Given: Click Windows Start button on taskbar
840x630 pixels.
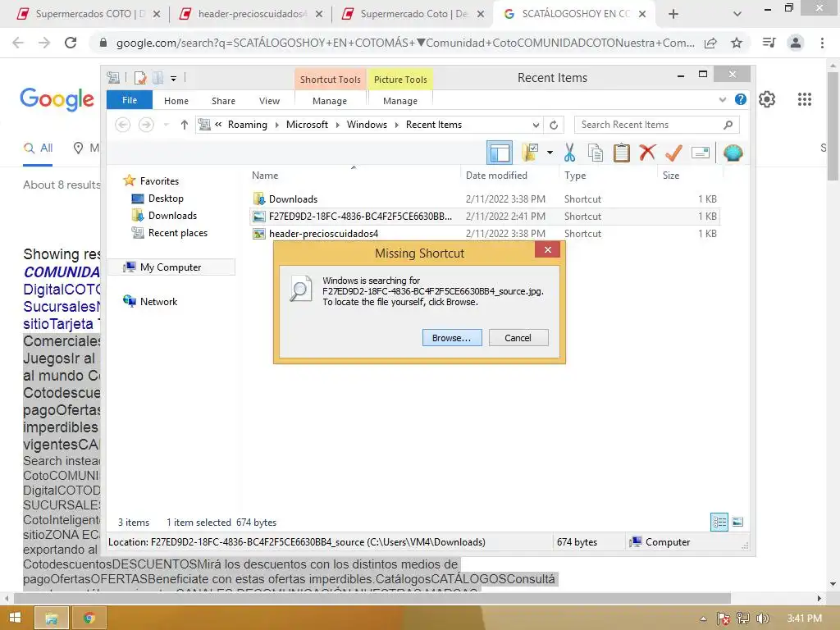Looking at the screenshot, I should coord(15,618).
